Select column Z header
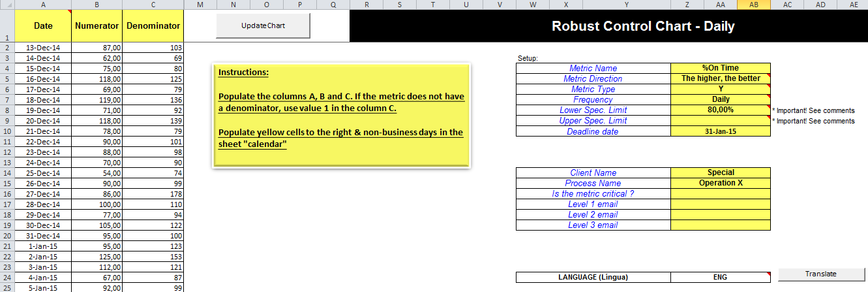This screenshot has height=292, width=868. pyautogui.click(x=687, y=5)
